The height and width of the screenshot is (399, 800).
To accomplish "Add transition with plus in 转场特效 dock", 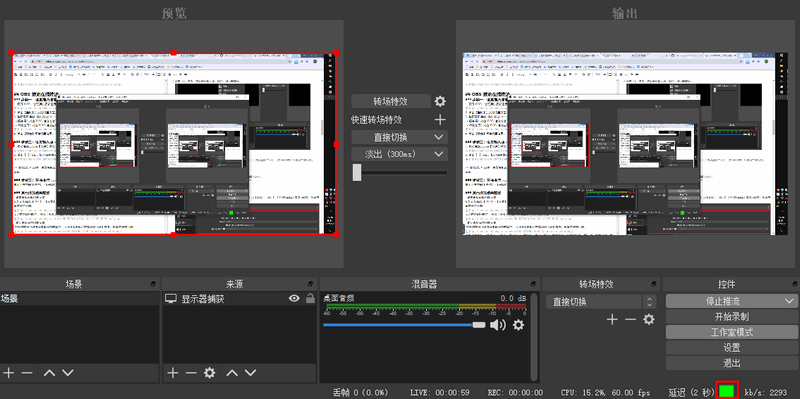I will click(612, 320).
